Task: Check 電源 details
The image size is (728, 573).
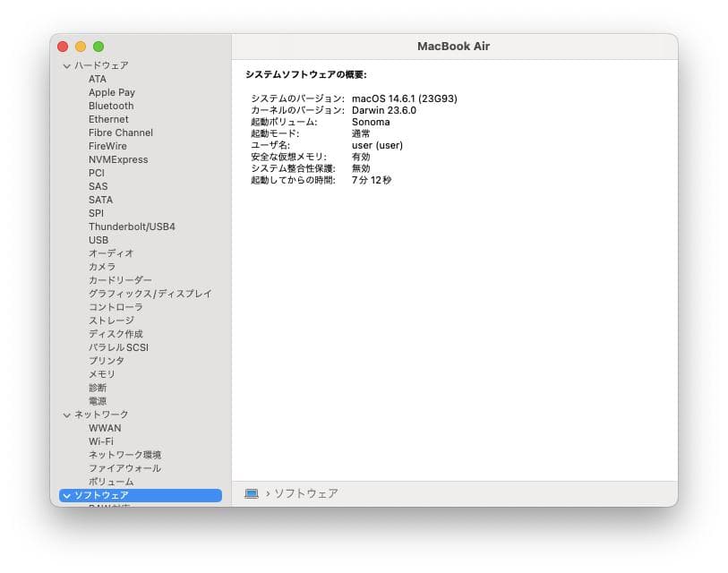Action: [97, 400]
